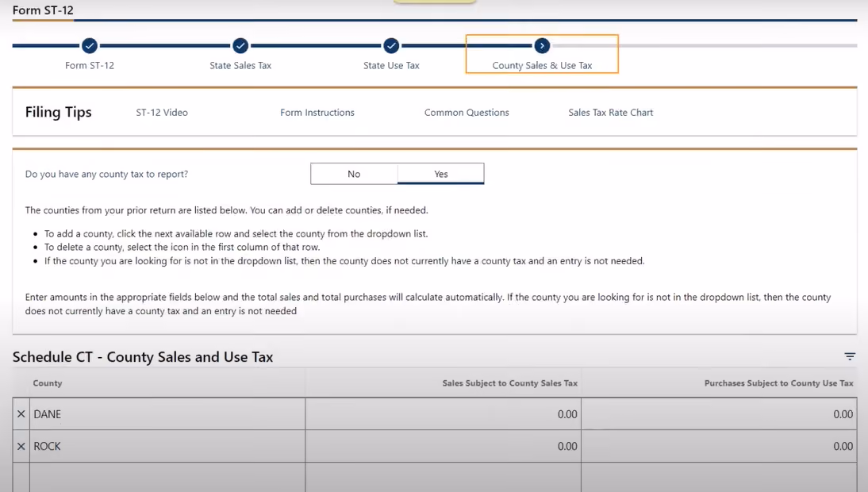Click the State Sales Tax step checkmark icon
Screen dimensions: 868x492
click(240, 46)
